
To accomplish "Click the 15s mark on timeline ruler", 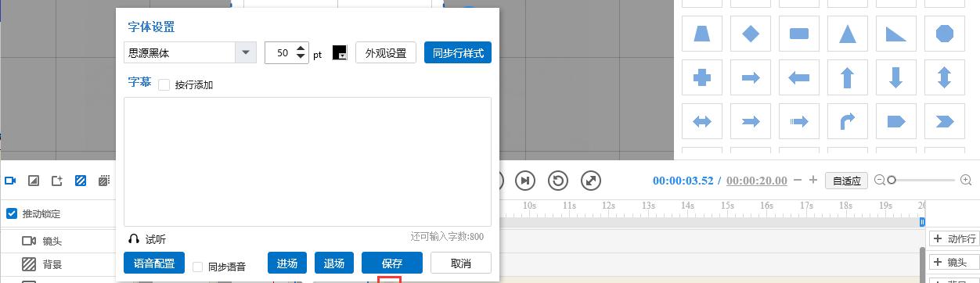I will (727, 206).
